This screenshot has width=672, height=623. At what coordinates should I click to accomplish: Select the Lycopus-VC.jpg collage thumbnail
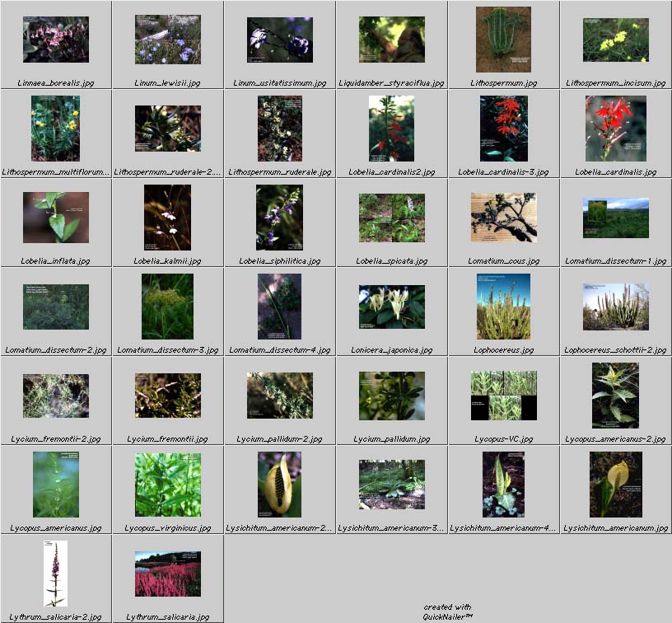coord(503,396)
